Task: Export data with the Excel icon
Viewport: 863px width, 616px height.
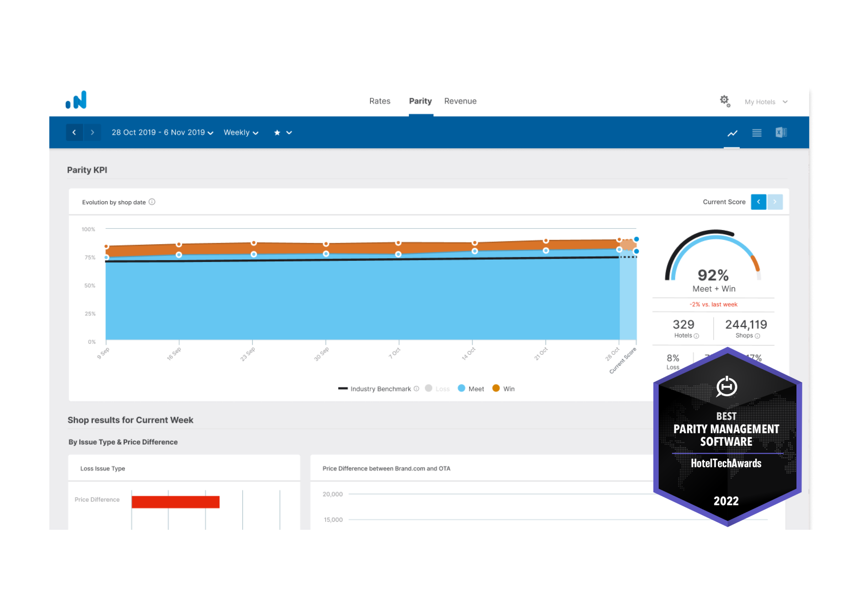Action: click(781, 132)
